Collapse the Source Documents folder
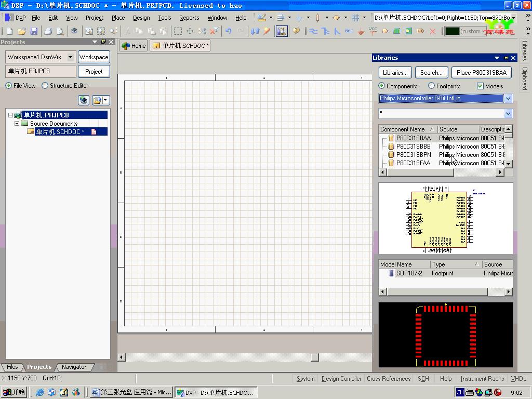 [x=17, y=124]
